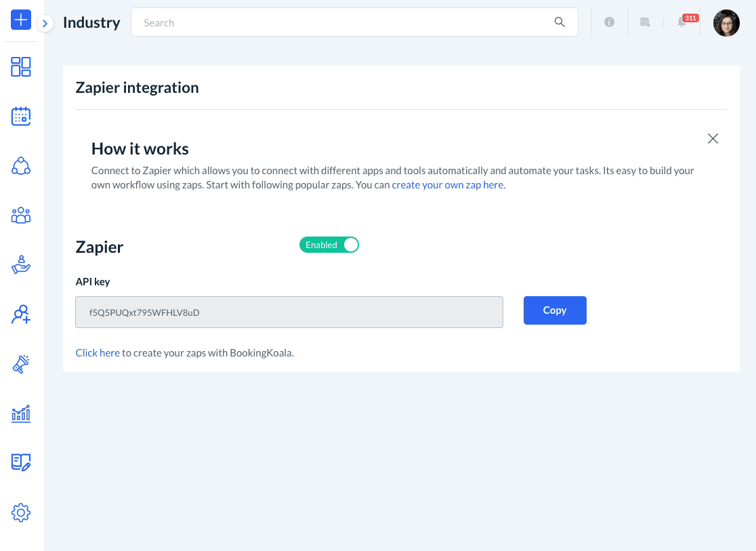
Task: Open the teams group icon in sidebar
Action: pyautogui.click(x=20, y=215)
